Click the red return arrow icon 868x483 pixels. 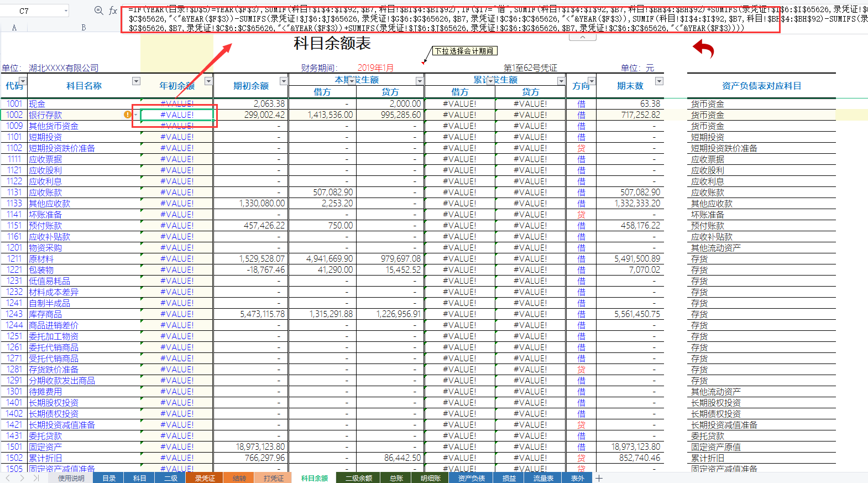tap(703, 49)
